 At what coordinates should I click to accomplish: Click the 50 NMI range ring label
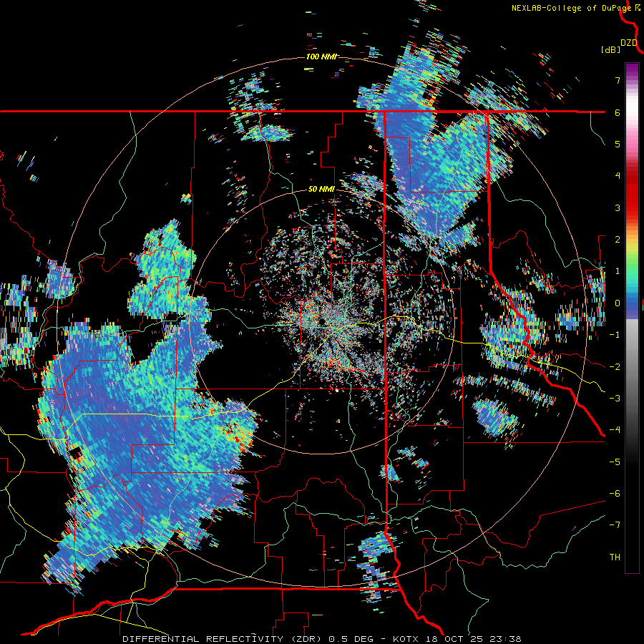(321, 190)
